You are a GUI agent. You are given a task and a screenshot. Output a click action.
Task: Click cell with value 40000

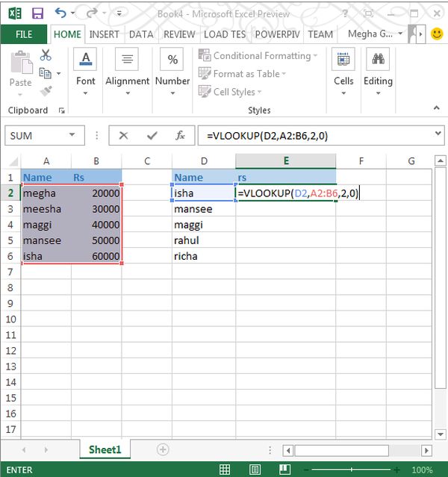96,225
